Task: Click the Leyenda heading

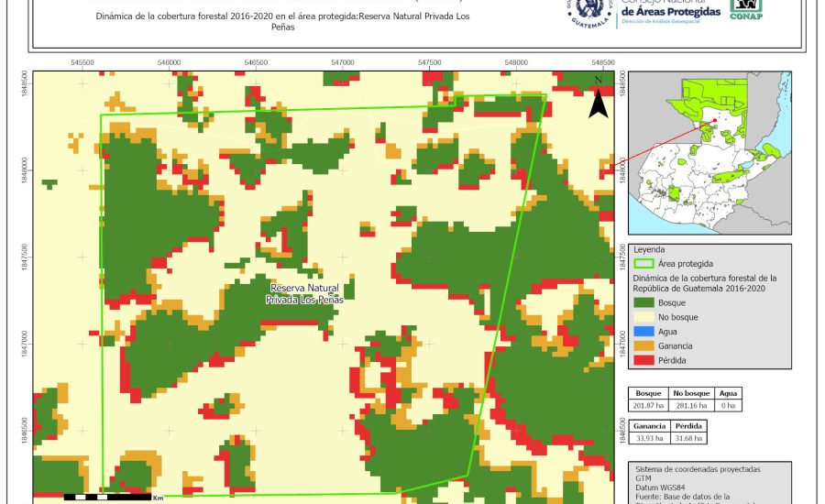Action: pos(649,248)
